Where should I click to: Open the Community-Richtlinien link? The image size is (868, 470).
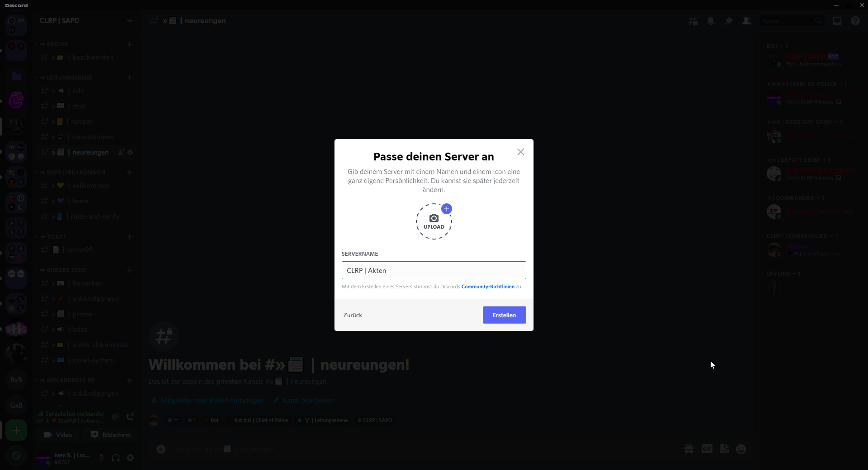pos(487,287)
